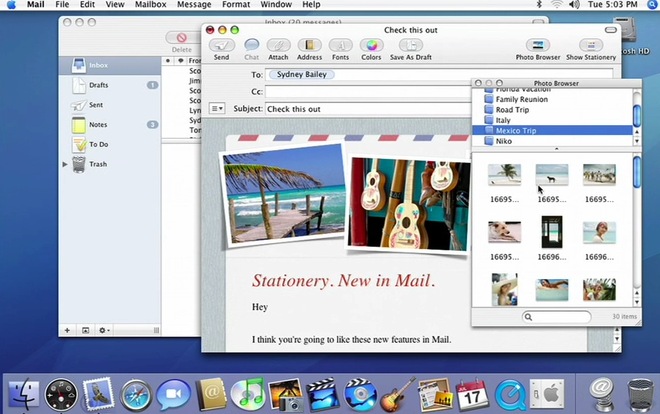Click the Subject field

(368, 109)
